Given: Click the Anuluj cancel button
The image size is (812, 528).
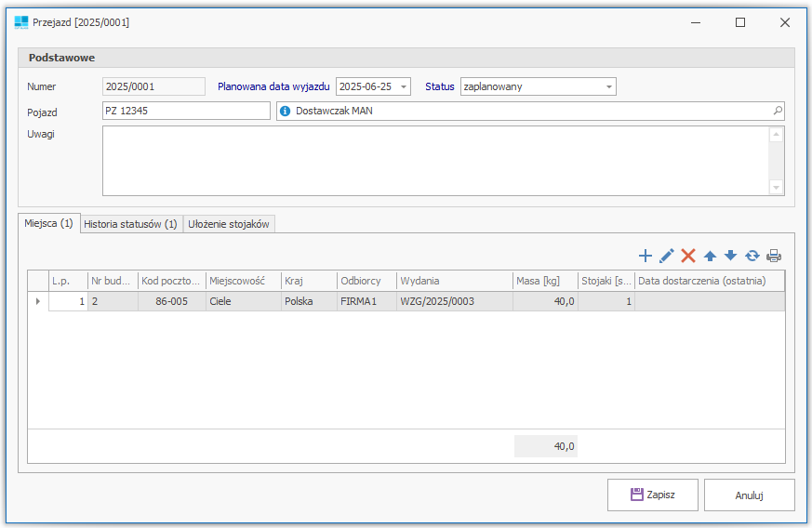Looking at the screenshot, I should [x=749, y=495].
